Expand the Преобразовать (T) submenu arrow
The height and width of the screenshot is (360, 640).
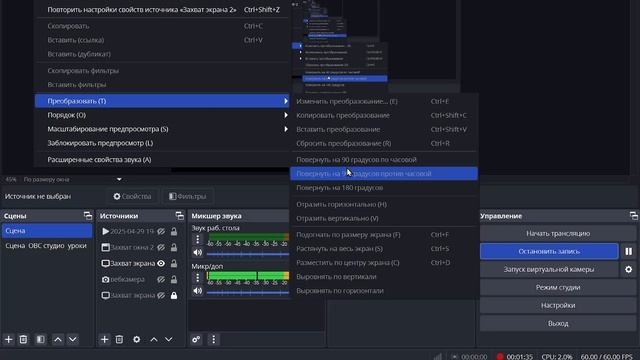pos(286,101)
